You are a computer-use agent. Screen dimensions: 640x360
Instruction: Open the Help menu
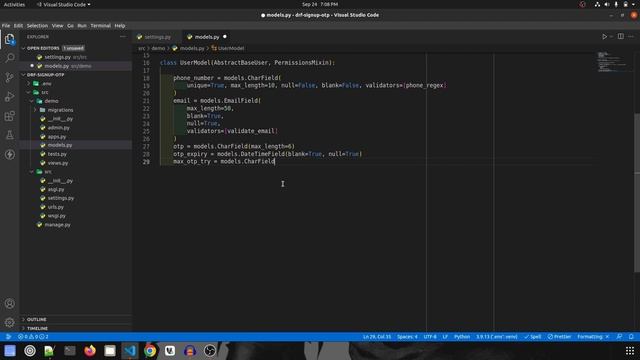120,26
